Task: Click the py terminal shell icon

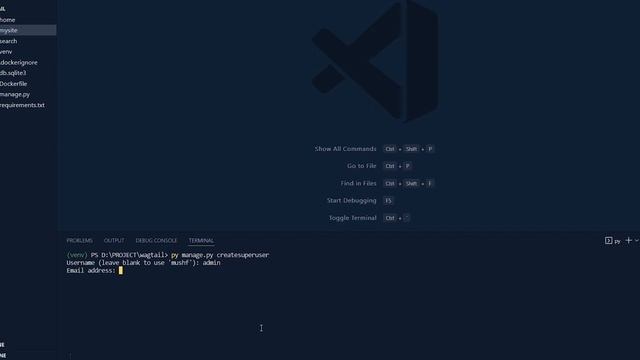Action: 609,240
